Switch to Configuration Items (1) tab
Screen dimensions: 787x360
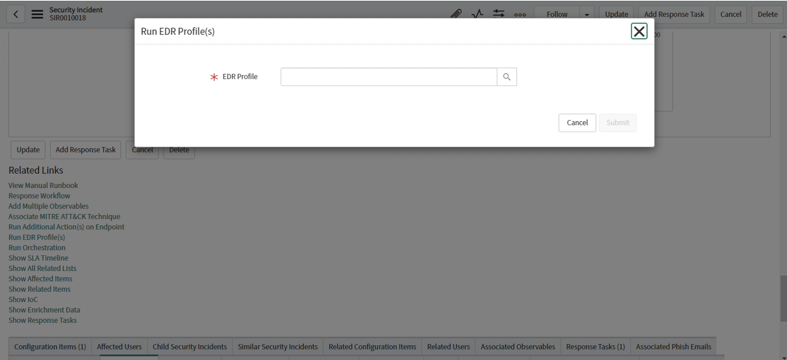pos(50,346)
